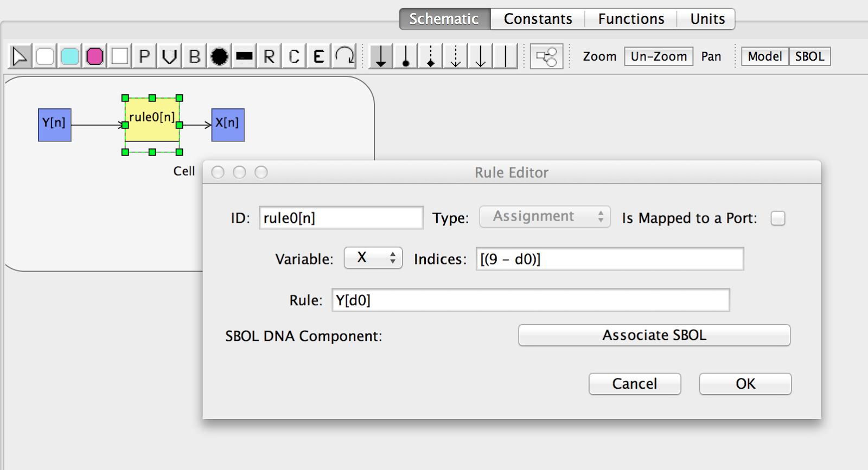The image size is (868, 470).
Task: Select the black circle tool
Action: click(219, 56)
